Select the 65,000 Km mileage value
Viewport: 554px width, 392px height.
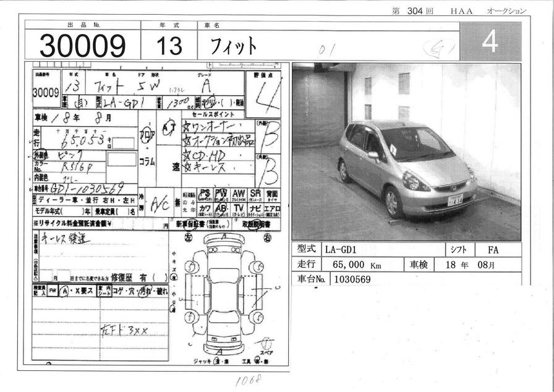pos(357,265)
